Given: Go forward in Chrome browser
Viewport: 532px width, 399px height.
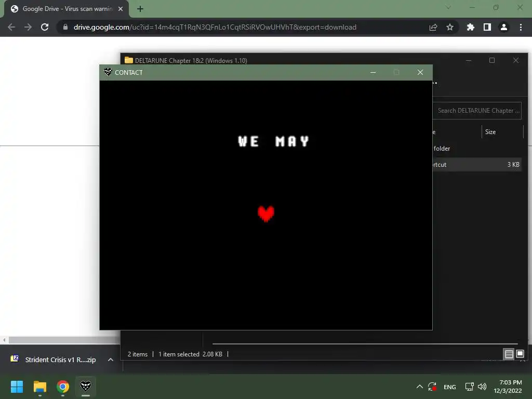Looking at the screenshot, I should point(28,27).
